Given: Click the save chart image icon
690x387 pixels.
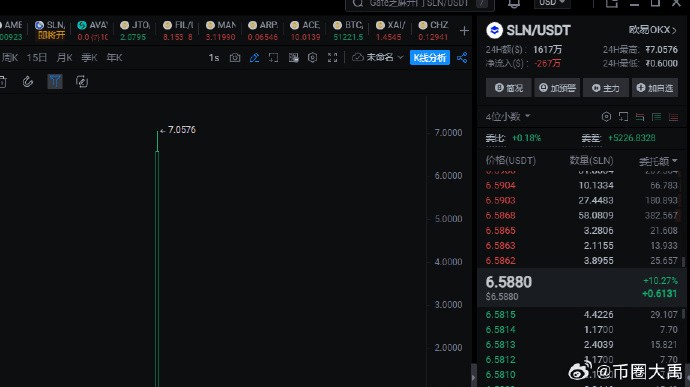Looking at the screenshot, I should [294, 58].
